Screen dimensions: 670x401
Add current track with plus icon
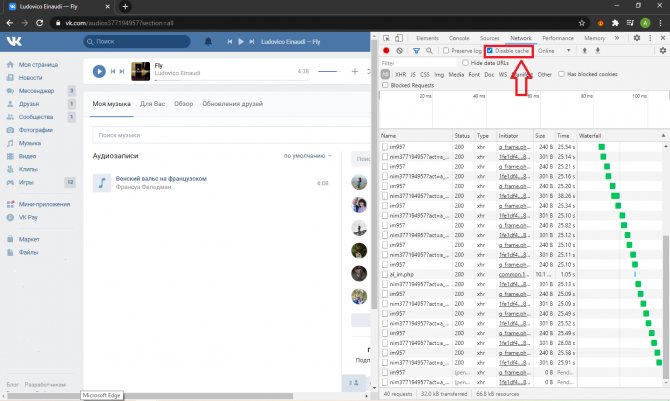(355, 71)
